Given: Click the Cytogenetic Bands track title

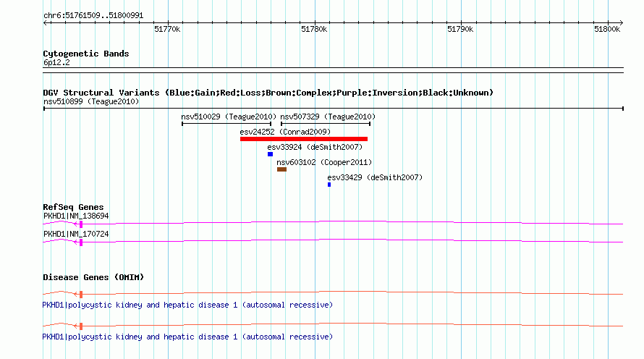Looking at the screenshot, I should tap(86, 54).
